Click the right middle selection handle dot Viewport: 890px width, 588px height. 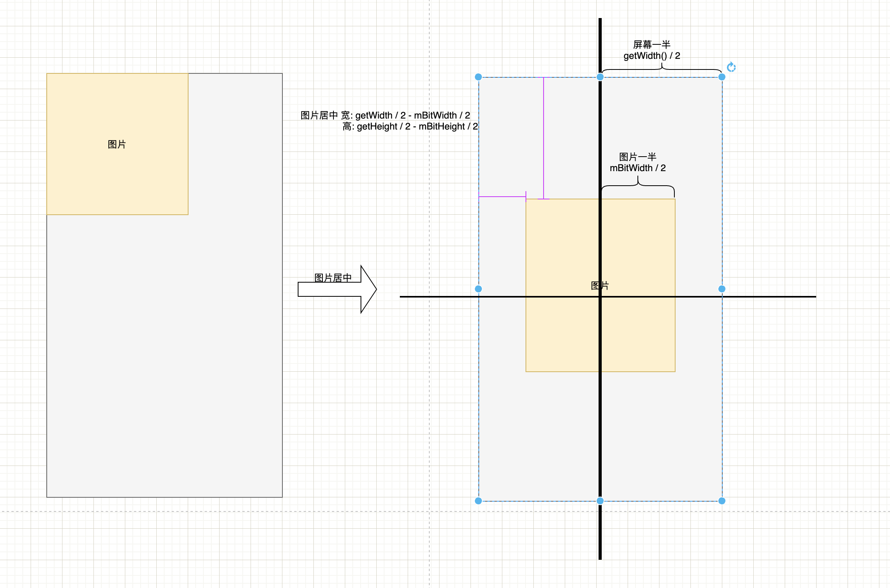pos(722,289)
